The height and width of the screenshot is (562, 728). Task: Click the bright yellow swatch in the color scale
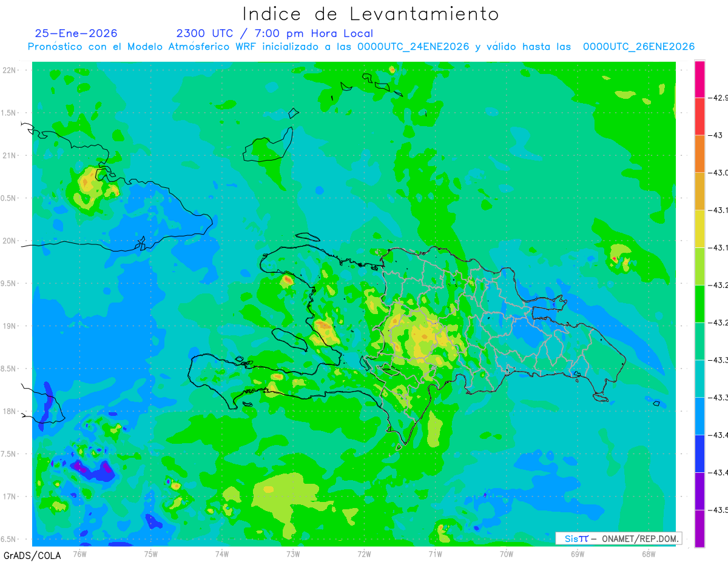click(x=699, y=229)
